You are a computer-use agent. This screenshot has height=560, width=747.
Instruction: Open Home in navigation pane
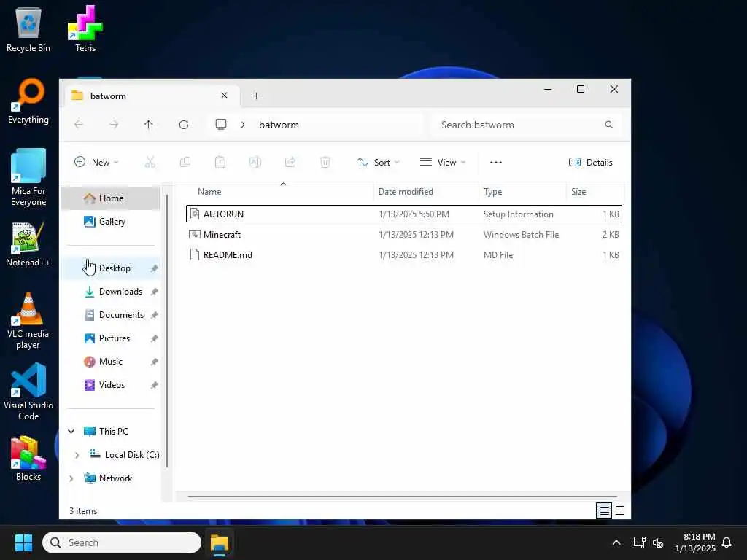[x=111, y=198]
